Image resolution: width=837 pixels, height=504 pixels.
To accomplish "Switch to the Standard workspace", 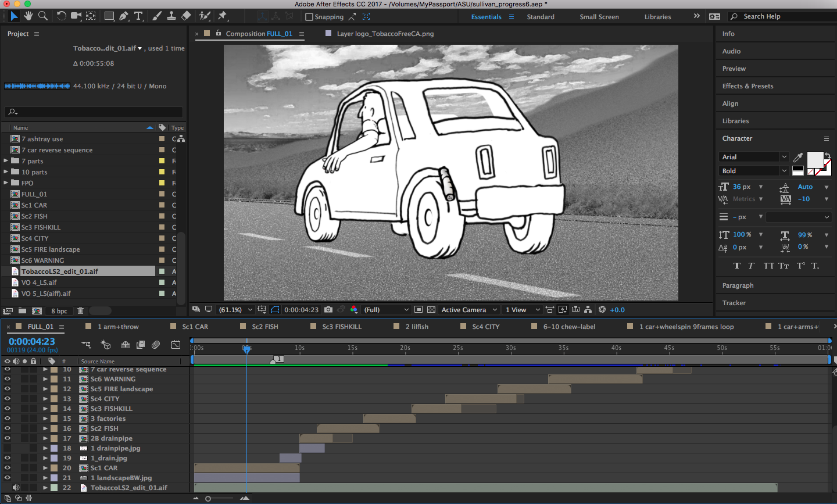I will pyautogui.click(x=540, y=17).
